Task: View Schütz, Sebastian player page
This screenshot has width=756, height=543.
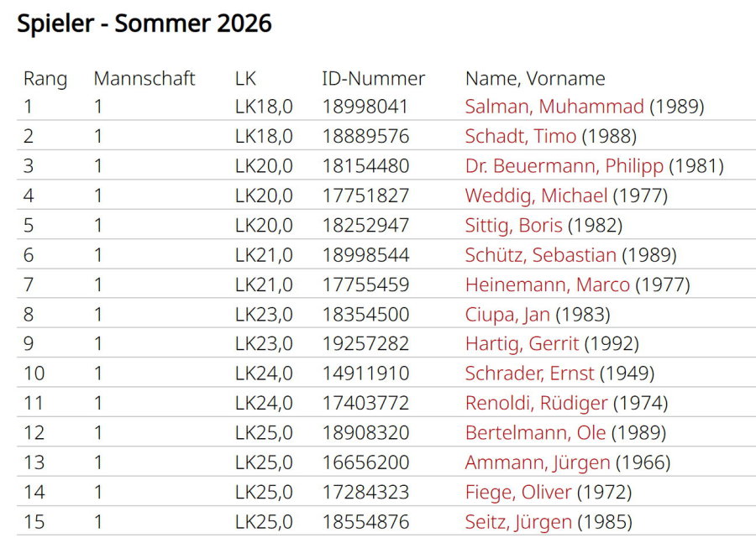Action: pos(540,255)
